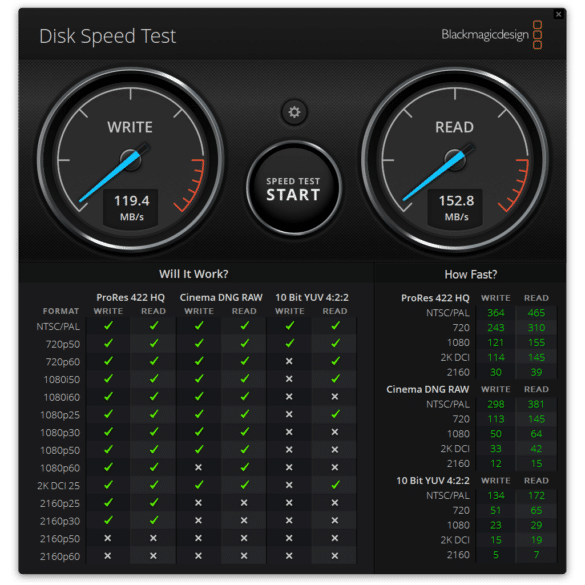Click 10 Bit YUV read checkmark for 1080p25
Viewport: 585px width, 585px height.
tap(335, 414)
